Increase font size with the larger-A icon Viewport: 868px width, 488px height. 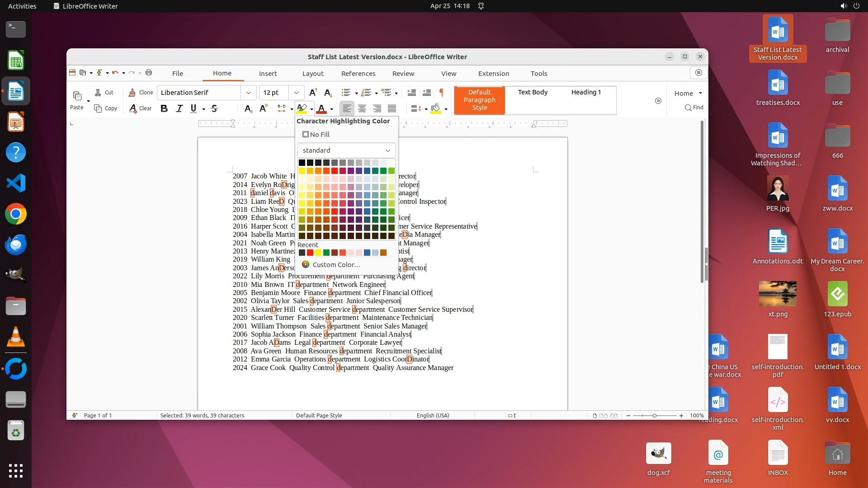click(313, 93)
